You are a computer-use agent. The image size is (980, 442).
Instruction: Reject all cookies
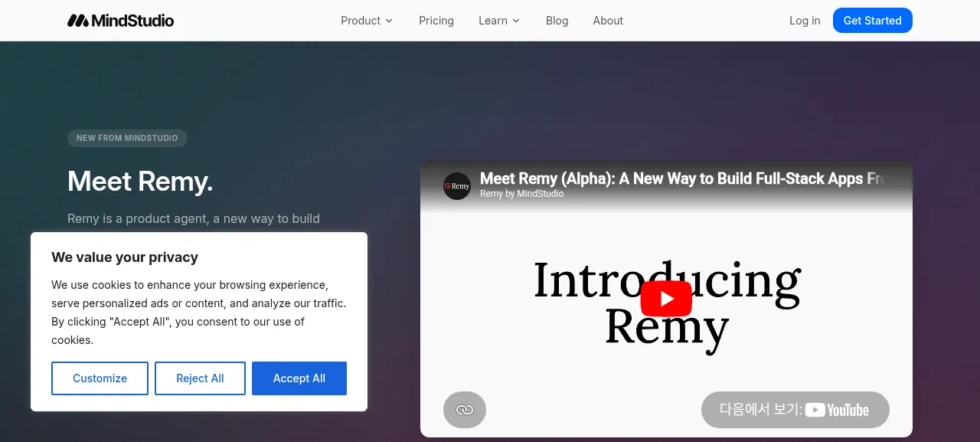pos(200,378)
